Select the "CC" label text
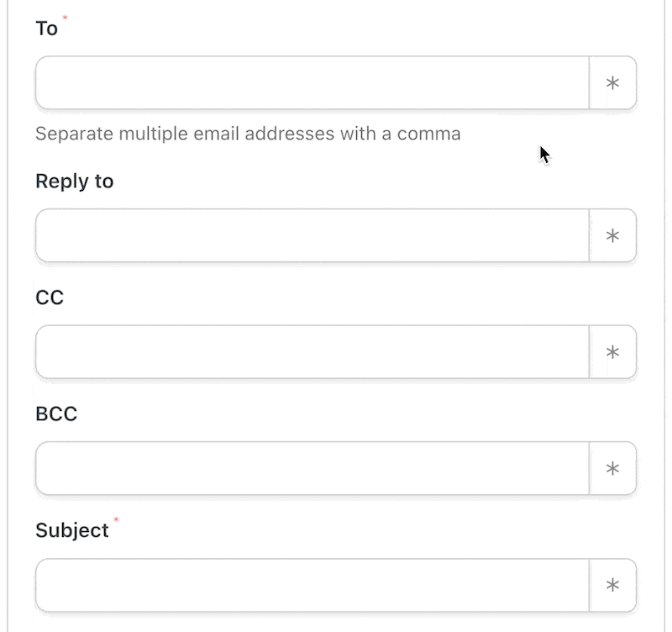This screenshot has width=672, height=632. click(50, 298)
